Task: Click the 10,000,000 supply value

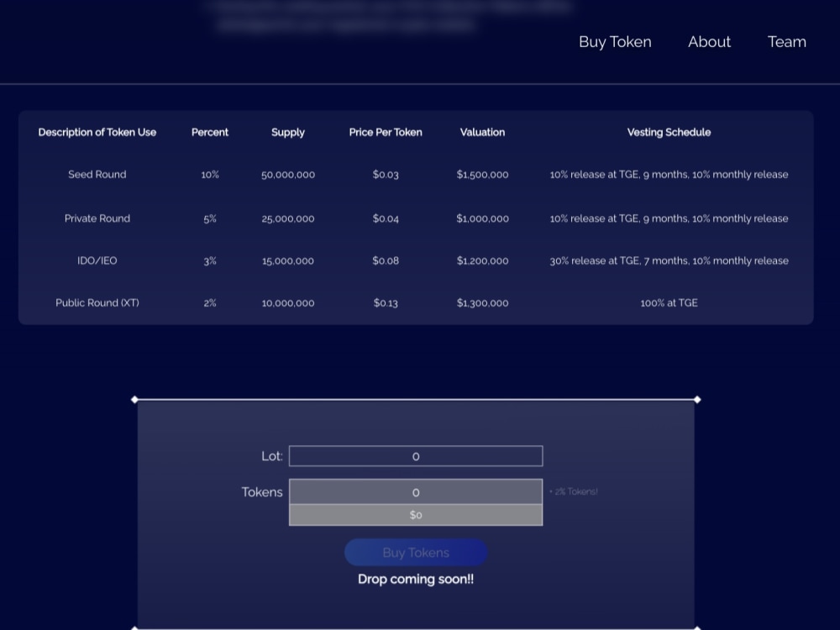Action: [x=288, y=302]
